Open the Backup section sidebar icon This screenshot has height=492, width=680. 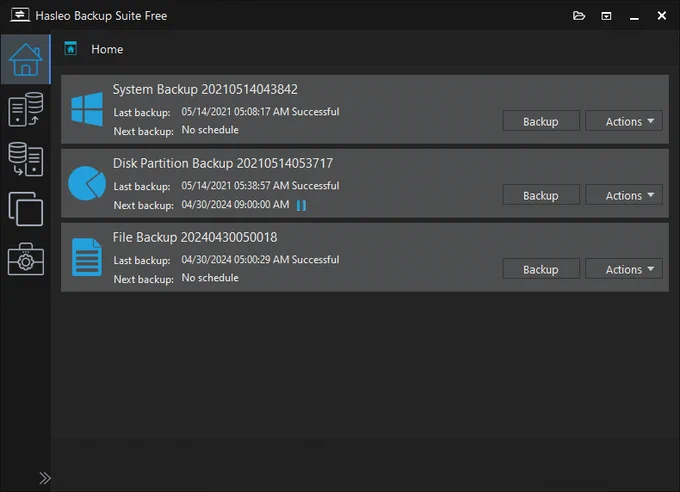[26, 109]
